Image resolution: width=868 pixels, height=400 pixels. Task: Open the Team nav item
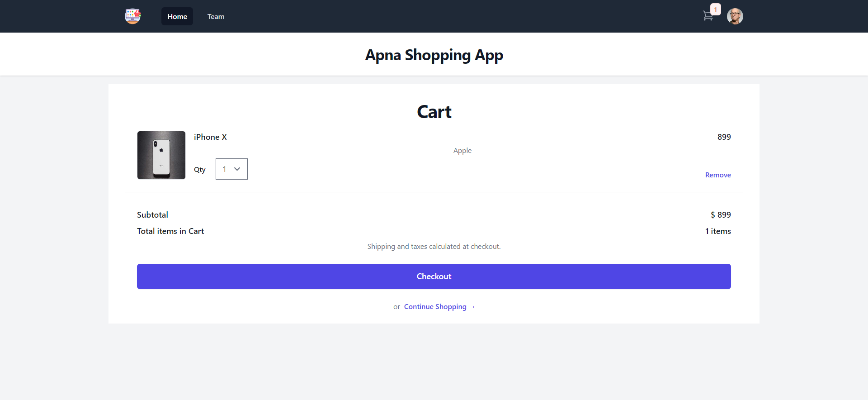tap(216, 16)
